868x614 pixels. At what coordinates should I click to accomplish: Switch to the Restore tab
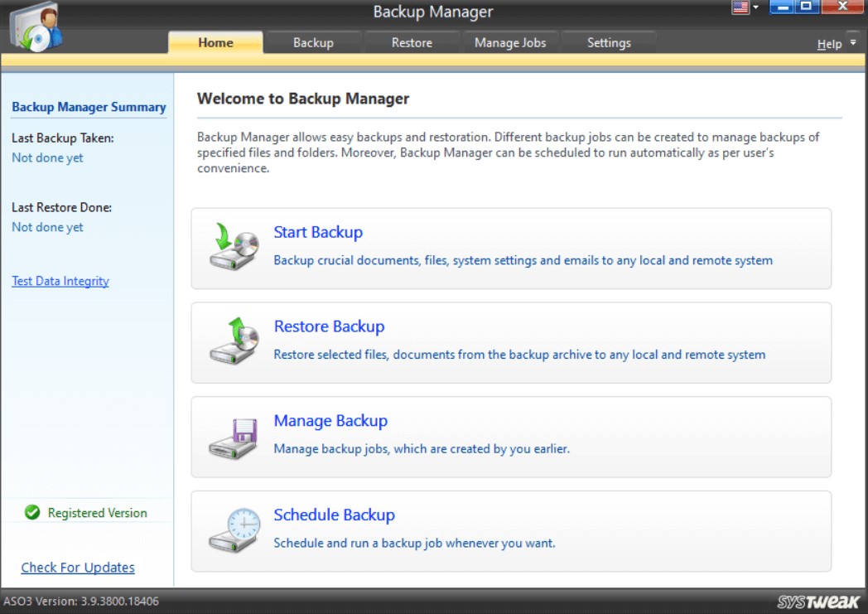tap(412, 42)
